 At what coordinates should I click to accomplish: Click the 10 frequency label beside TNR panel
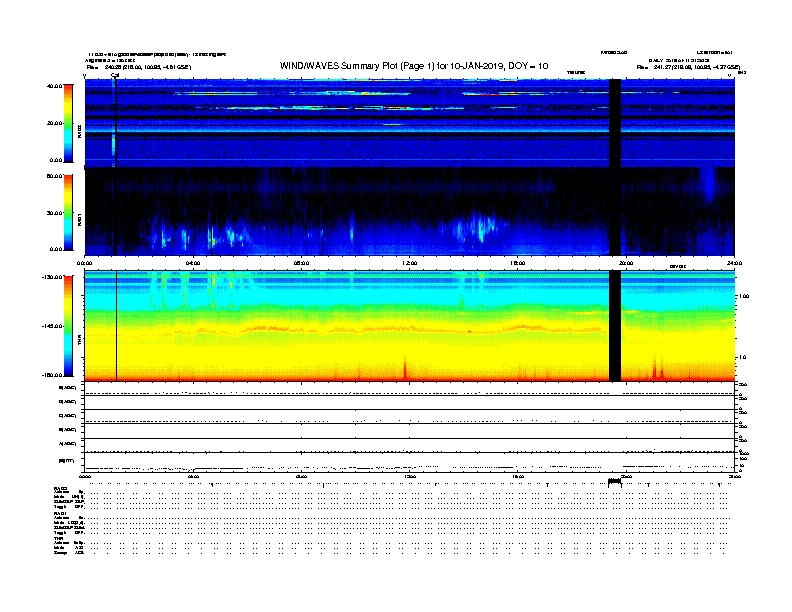[742, 358]
